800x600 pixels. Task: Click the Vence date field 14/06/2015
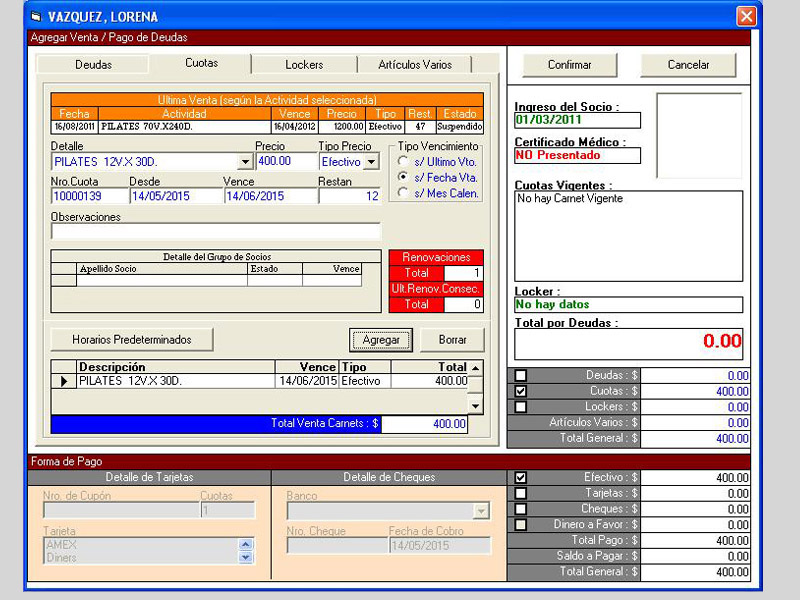pyautogui.click(x=270, y=196)
